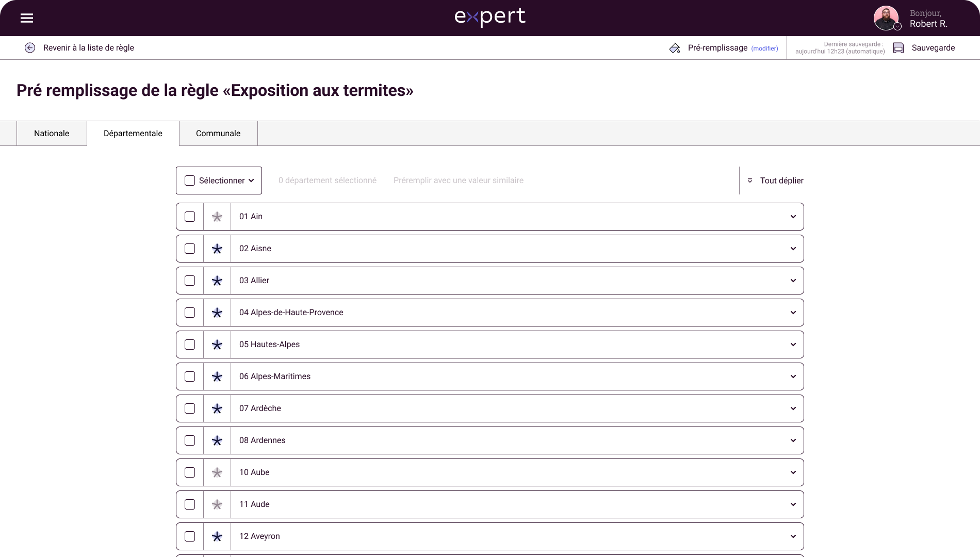Image resolution: width=980 pixels, height=557 pixels.
Task: Check the box for 03 Allier
Action: 190,281
